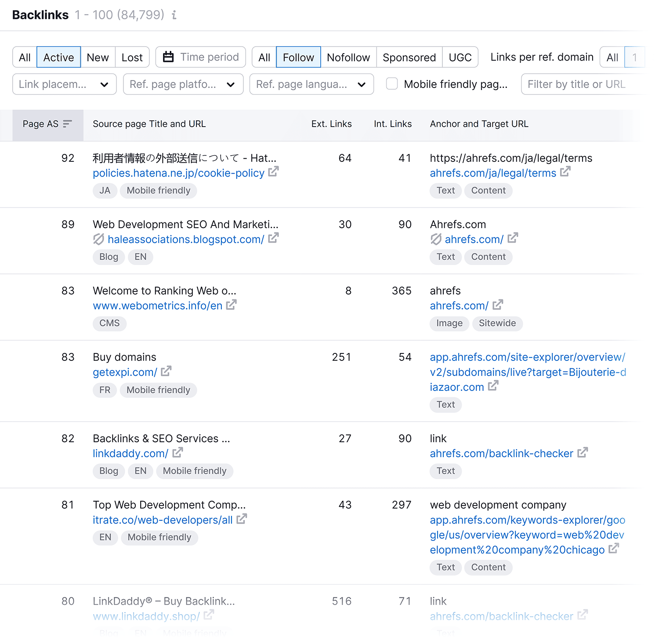Open external link icon after iazaor.com
Viewport: 659px width, 644px height.
pyautogui.click(x=493, y=386)
